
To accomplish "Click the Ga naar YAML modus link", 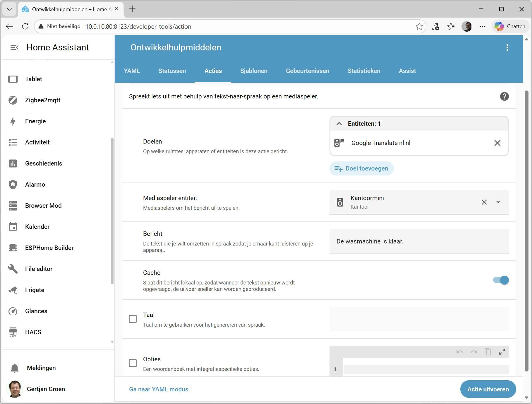I will point(159,389).
